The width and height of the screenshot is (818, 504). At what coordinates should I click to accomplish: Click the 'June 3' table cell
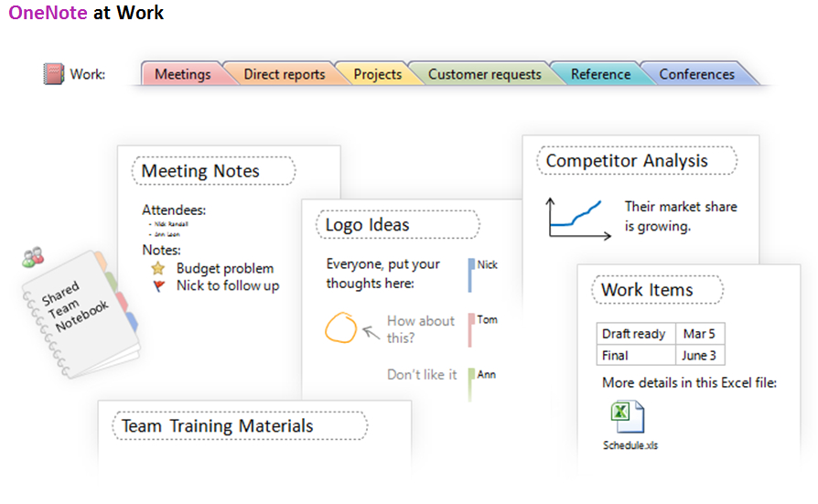[700, 355]
